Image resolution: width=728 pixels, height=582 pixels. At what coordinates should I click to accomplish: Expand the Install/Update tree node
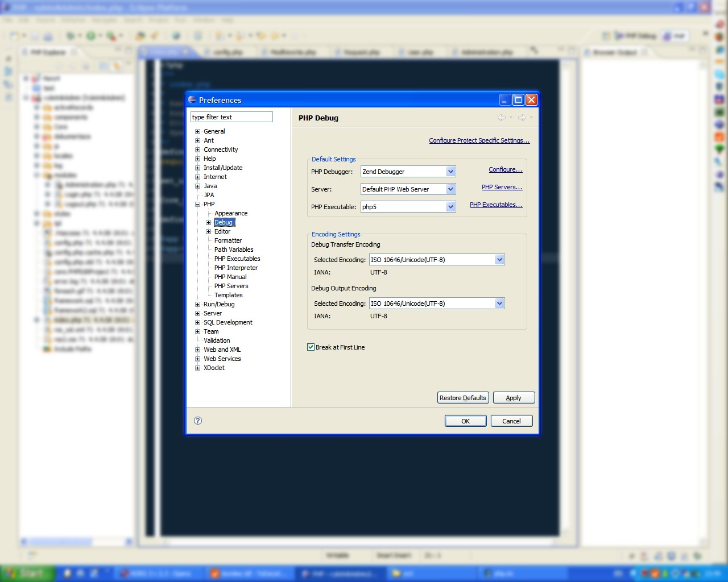(197, 168)
